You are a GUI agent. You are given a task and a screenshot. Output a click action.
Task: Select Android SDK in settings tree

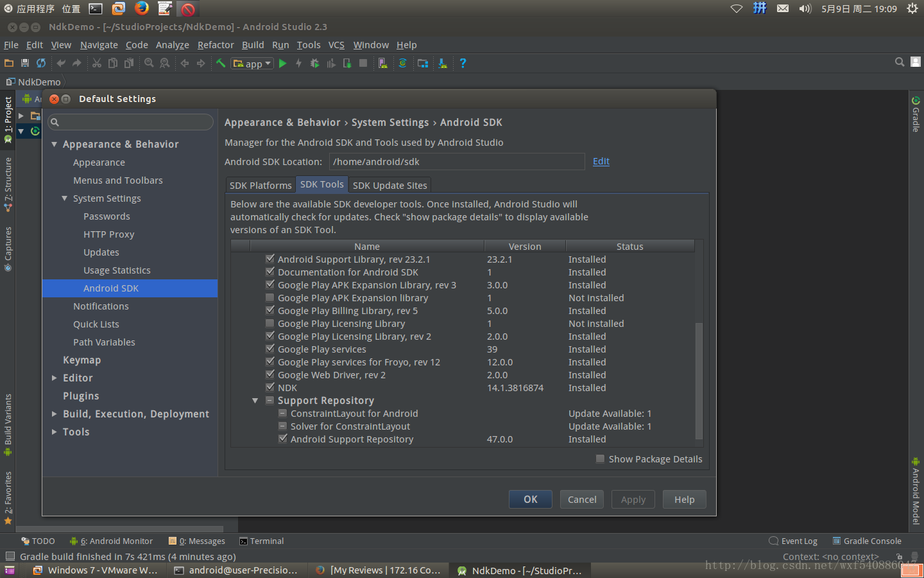pos(130,288)
